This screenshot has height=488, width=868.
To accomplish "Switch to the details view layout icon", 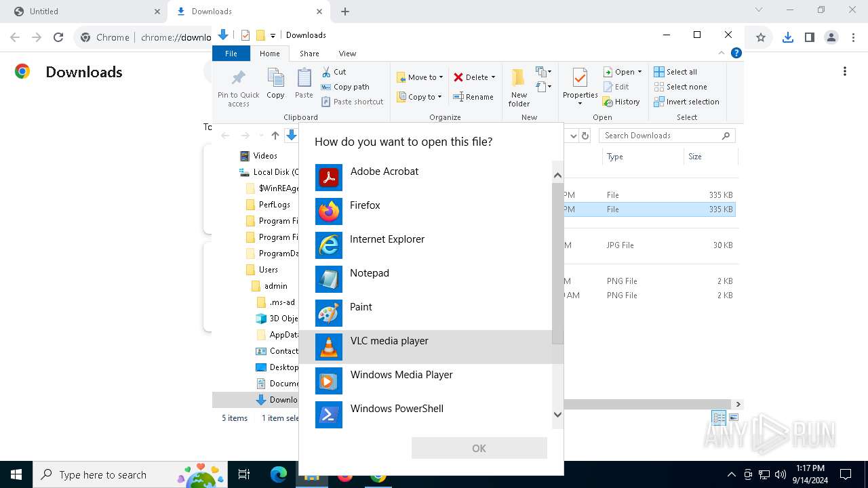I will 719,418.
